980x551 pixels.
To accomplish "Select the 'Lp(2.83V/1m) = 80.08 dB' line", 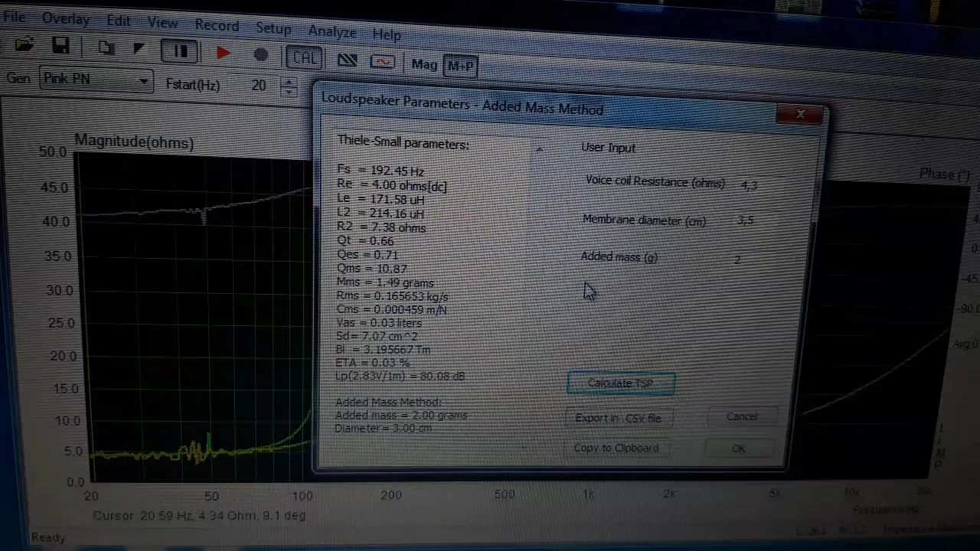I will click(400, 376).
